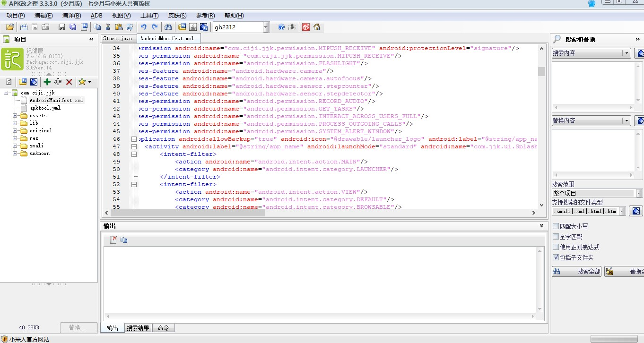Open the 搜索结果 tab
This screenshot has width=644, height=343.
[138, 328]
